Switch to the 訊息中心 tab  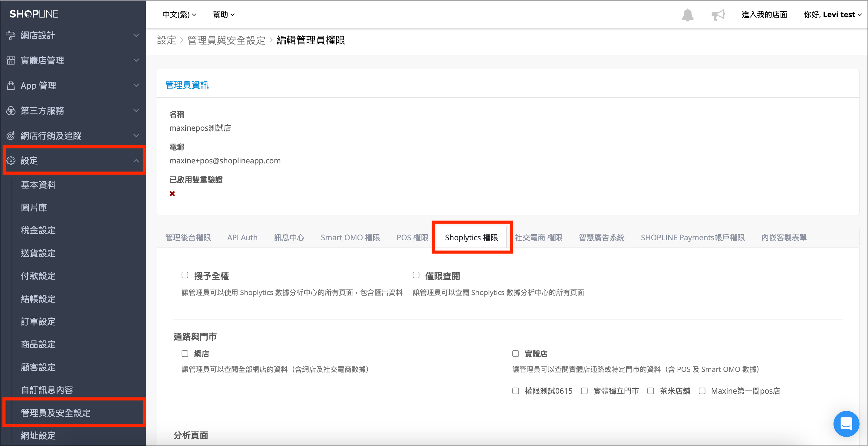click(289, 238)
